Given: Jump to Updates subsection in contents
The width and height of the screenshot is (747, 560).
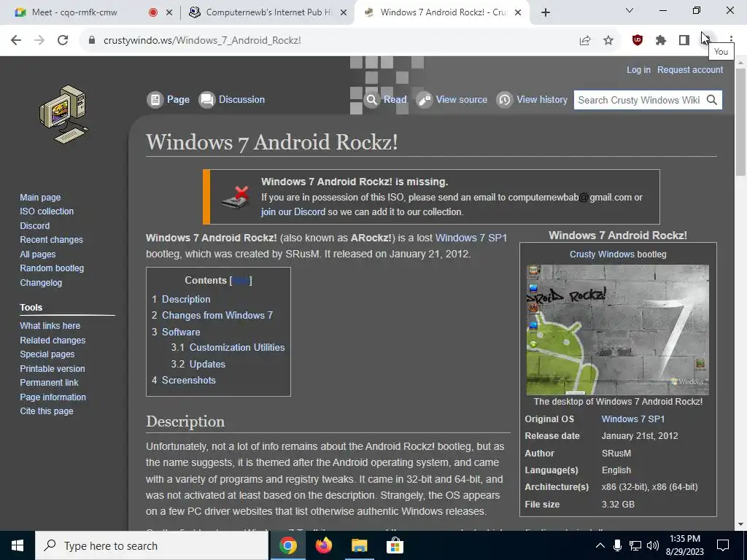Looking at the screenshot, I should click(x=207, y=364).
